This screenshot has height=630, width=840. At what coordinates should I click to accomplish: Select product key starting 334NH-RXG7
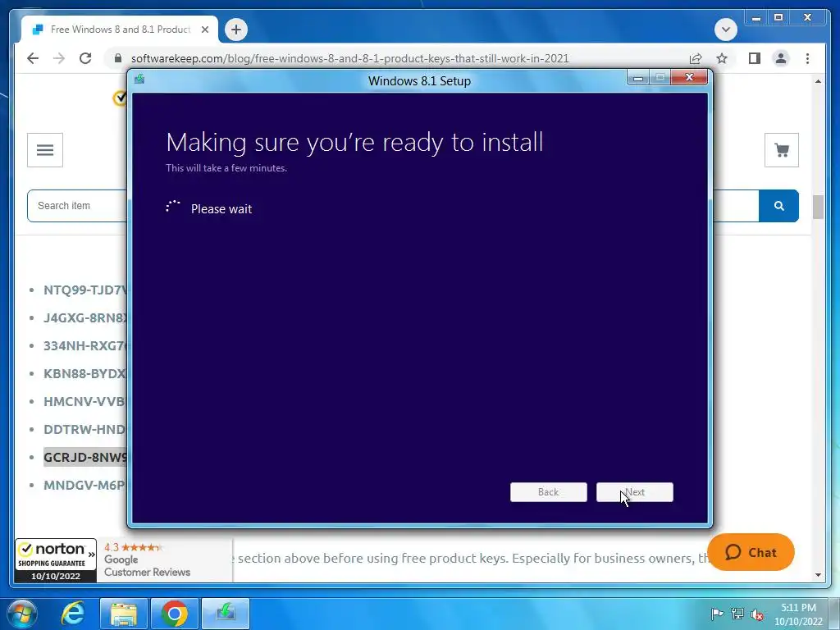click(85, 345)
